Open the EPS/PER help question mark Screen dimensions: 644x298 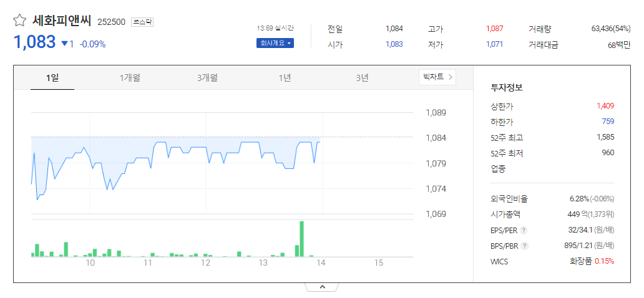523,230
